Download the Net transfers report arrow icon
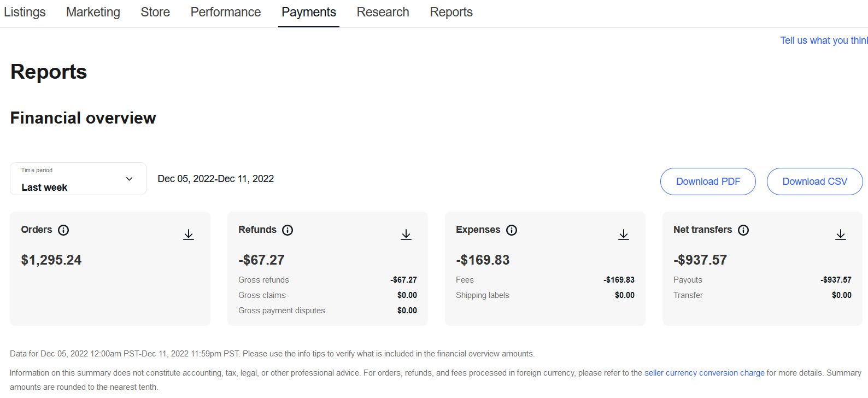868x398 pixels. (841, 235)
